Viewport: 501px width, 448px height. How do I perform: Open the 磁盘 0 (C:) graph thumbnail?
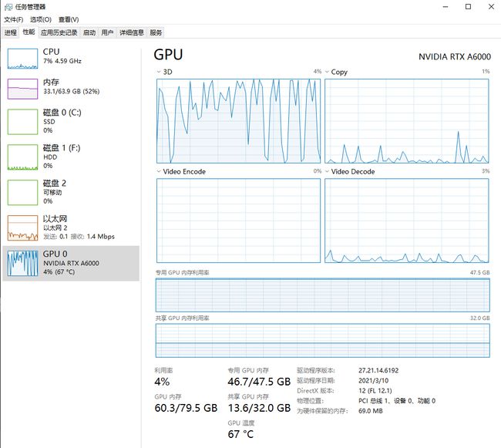pos(22,121)
